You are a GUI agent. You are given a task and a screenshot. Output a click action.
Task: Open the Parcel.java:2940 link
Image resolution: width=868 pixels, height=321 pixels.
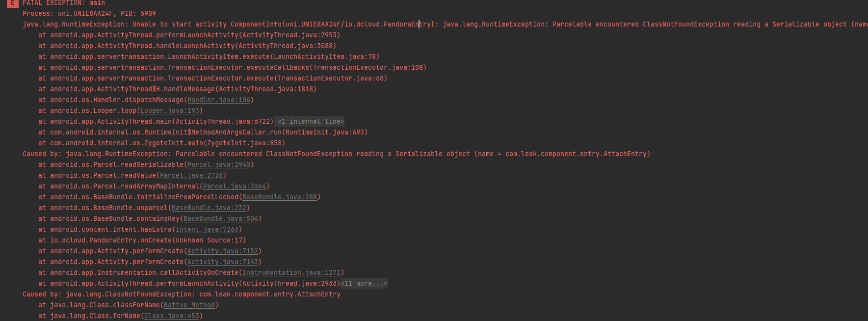[x=218, y=164]
